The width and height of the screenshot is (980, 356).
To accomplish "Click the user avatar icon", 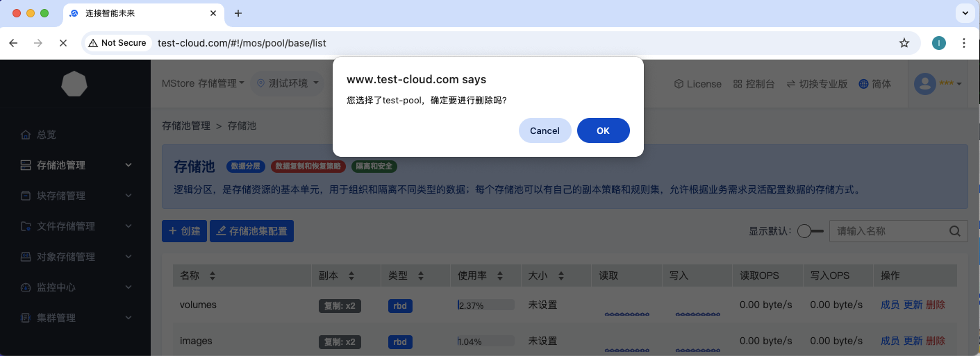I will point(924,84).
